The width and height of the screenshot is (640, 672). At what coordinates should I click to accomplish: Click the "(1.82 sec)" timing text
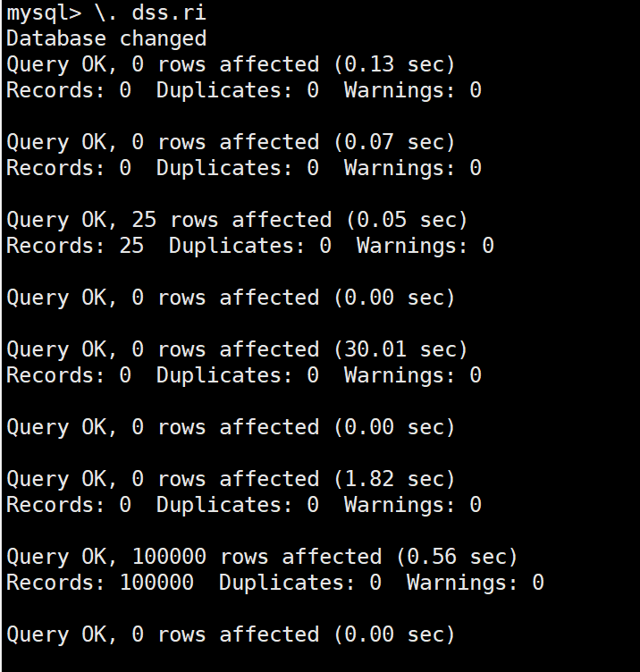click(x=394, y=480)
